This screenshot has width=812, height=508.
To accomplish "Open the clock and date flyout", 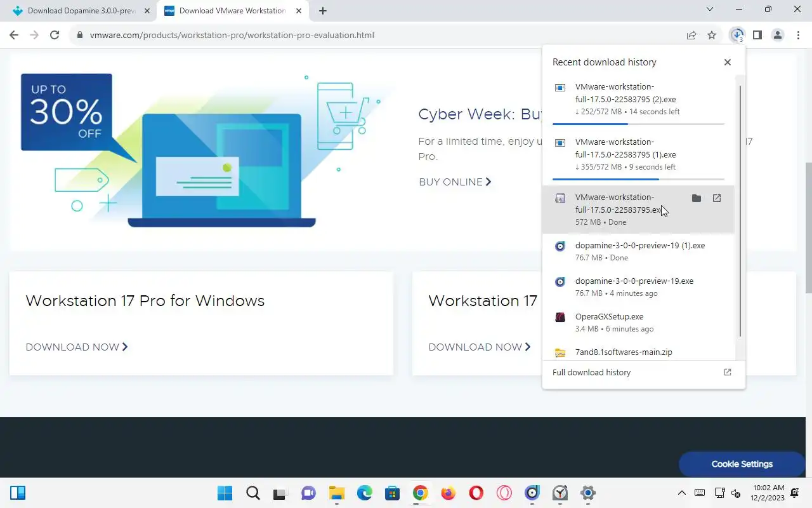I will click(768, 493).
